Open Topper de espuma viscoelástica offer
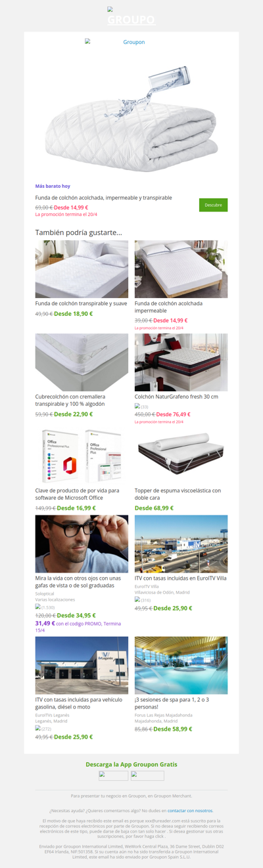 coord(181,456)
